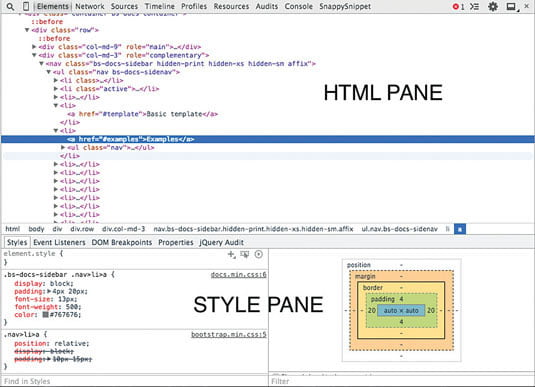Open bootstrap.min.css:5 source link
Screen dimensions: 535x387
coord(229,334)
